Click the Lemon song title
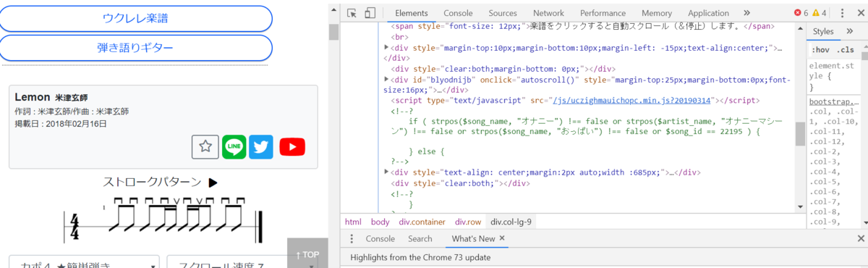Screen dimensions: 868x268 point(32,96)
